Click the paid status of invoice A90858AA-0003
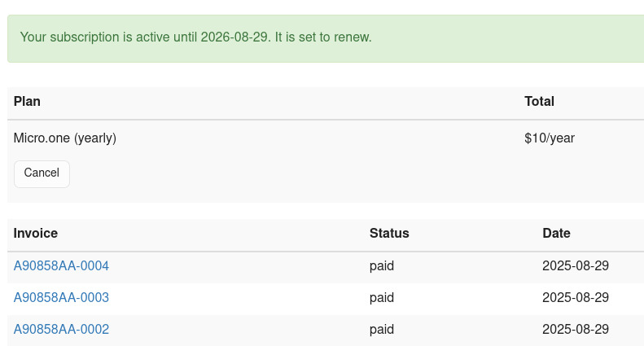The height and width of the screenshot is (346, 644). 382,298
